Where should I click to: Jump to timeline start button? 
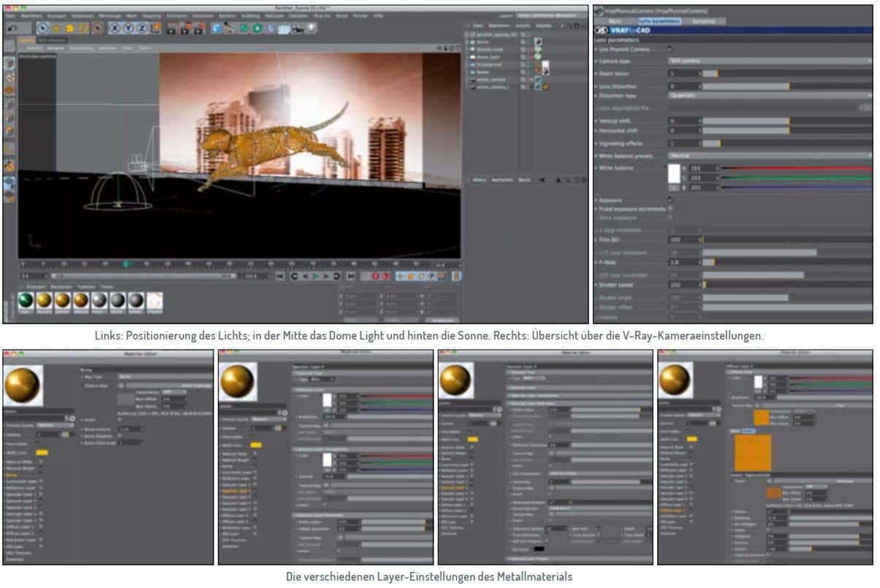[280, 277]
